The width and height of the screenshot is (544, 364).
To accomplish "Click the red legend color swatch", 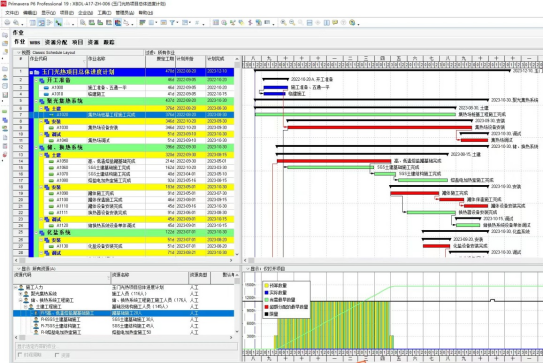I will [266, 307].
